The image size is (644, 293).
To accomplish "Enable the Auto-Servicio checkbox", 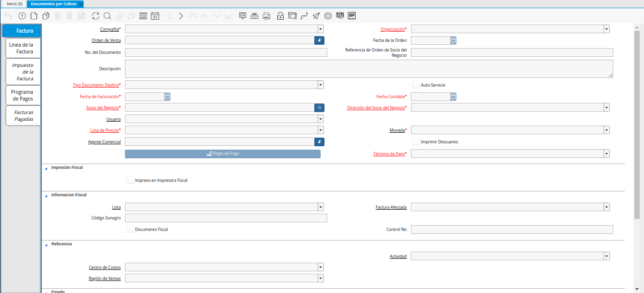I will 416,85.
